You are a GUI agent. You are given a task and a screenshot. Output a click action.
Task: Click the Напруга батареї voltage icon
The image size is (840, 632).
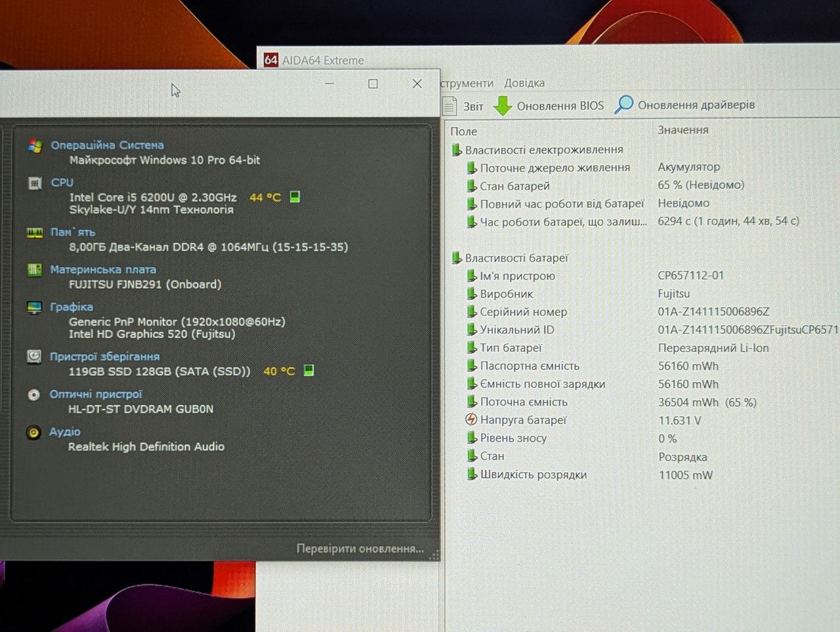[471, 419]
